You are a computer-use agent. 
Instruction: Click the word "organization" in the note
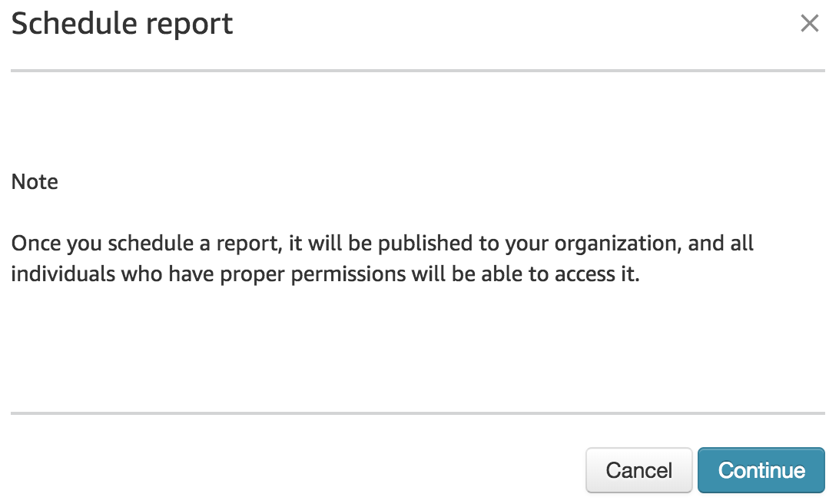click(618, 244)
